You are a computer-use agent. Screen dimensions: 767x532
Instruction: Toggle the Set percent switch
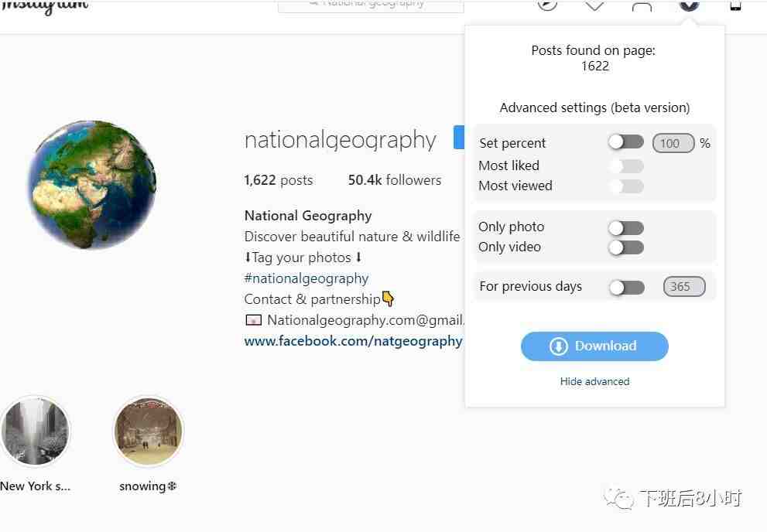(626, 142)
